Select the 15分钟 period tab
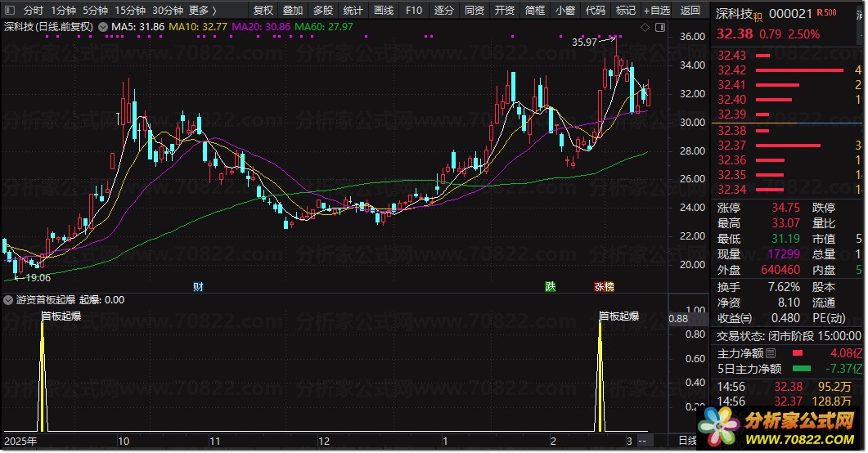The width and height of the screenshot is (868, 453). 130,11
